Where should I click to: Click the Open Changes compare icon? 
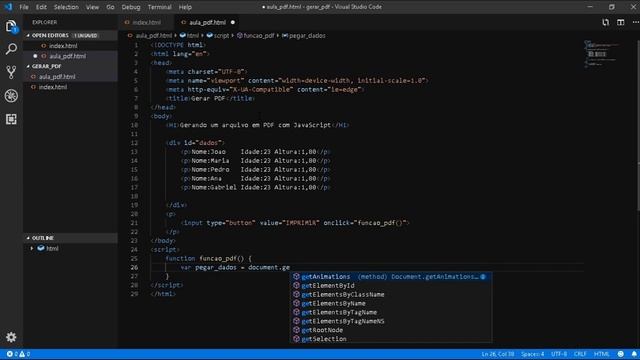click(606, 22)
